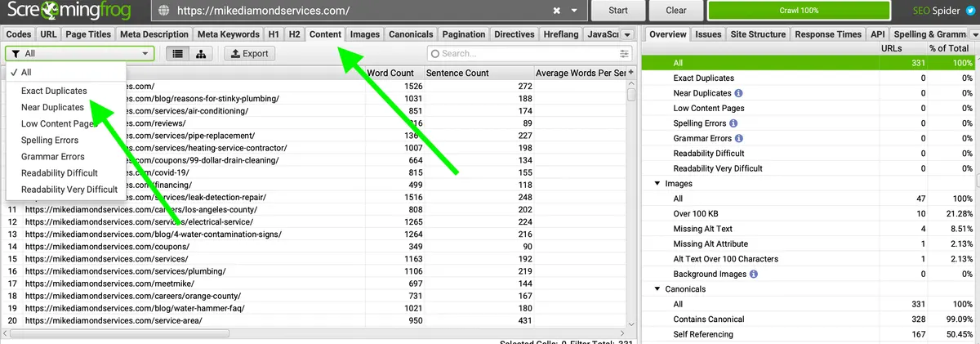Switch to the API tab
980x344 pixels.
pyautogui.click(x=878, y=34)
